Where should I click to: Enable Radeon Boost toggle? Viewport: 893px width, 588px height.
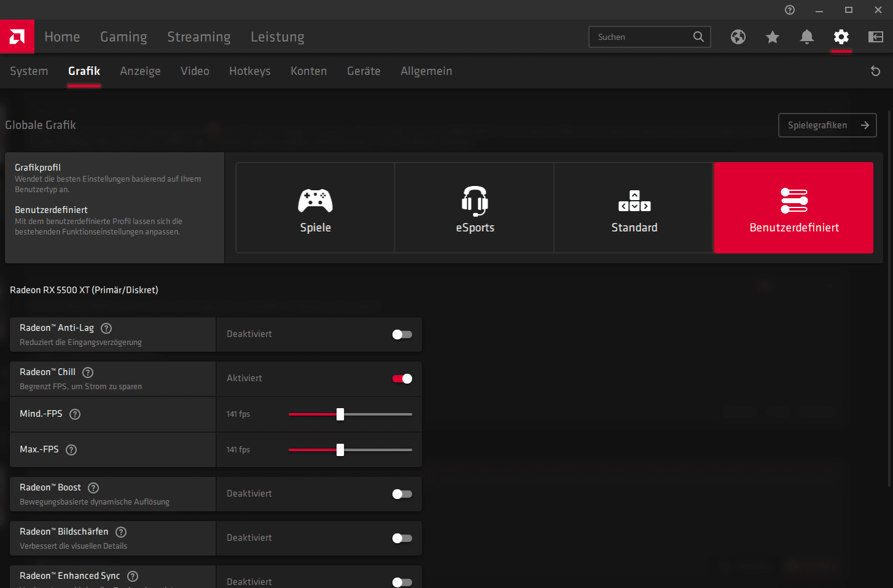(402, 494)
